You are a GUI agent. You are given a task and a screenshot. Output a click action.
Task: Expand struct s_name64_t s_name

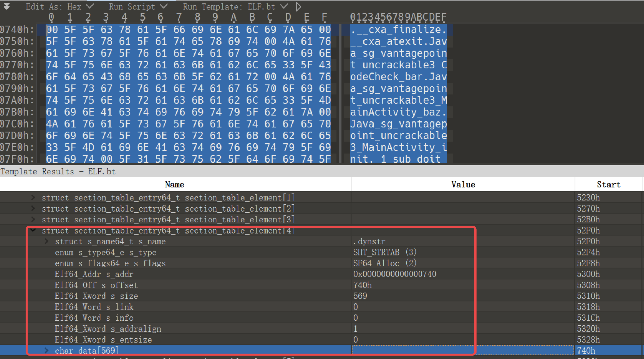point(46,241)
